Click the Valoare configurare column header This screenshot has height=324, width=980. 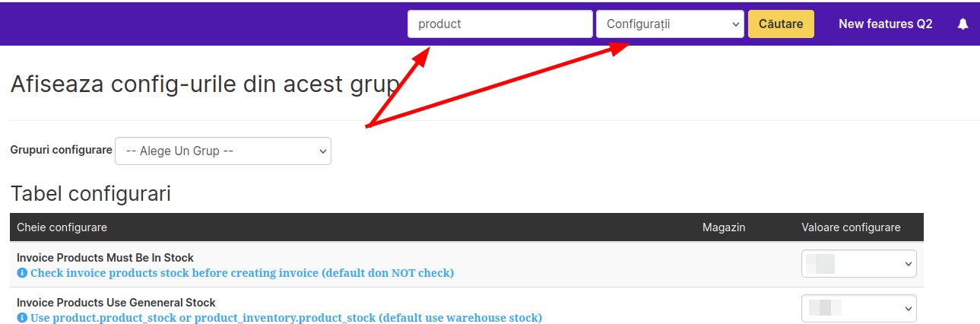(851, 227)
